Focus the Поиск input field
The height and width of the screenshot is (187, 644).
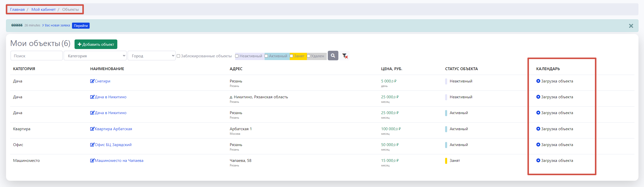pyautogui.click(x=37, y=56)
